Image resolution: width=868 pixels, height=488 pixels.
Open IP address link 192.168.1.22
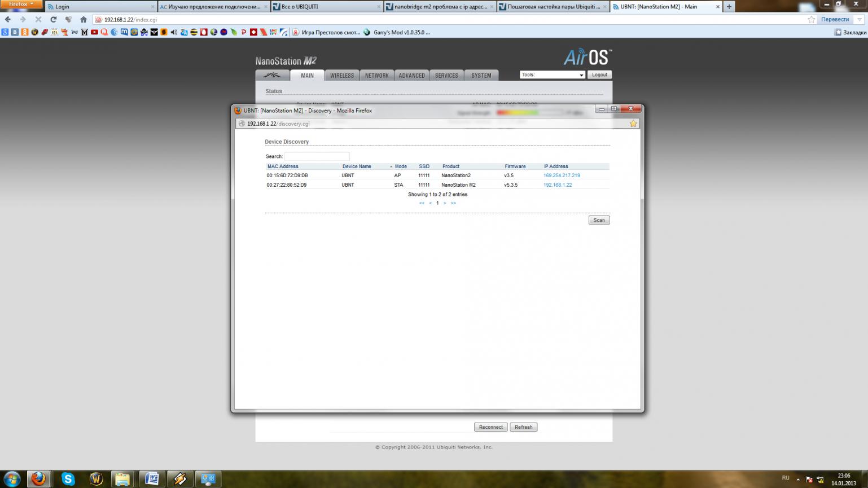(558, 185)
